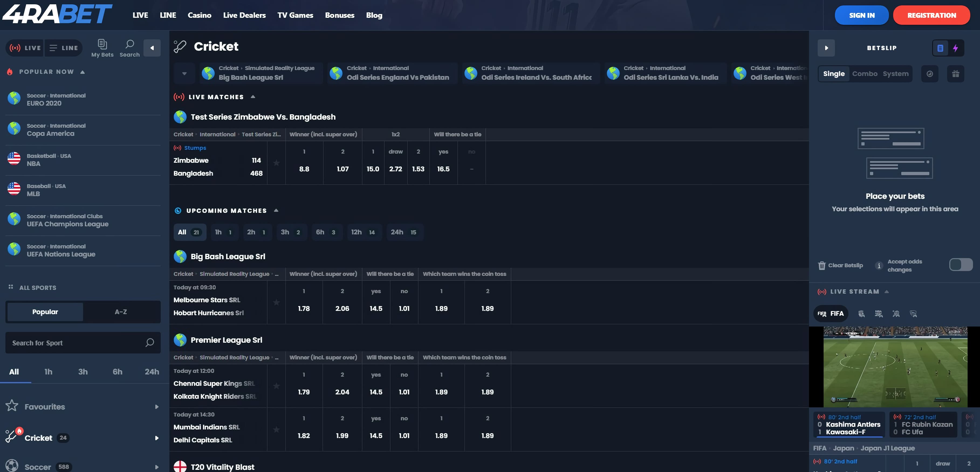Open Casino from the top navigation
The height and width of the screenshot is (472, 980).
point(199,15)
